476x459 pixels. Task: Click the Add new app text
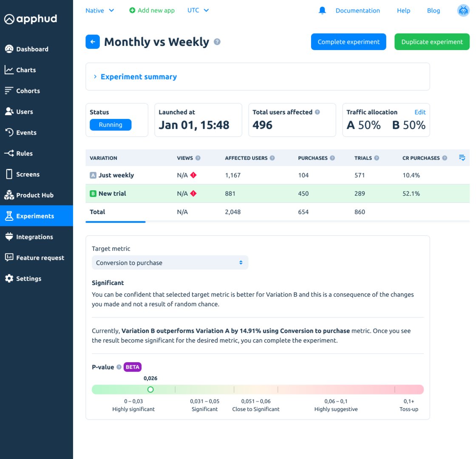156,10
